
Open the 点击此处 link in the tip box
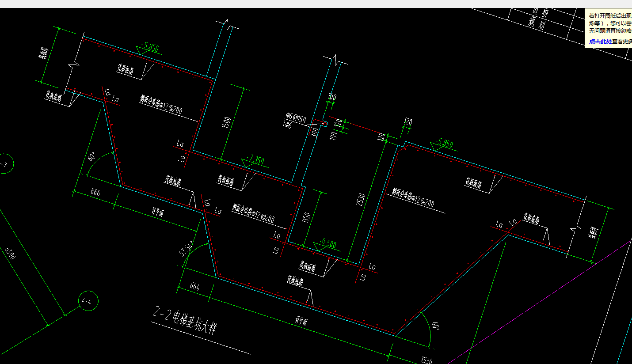pos(600,42)
